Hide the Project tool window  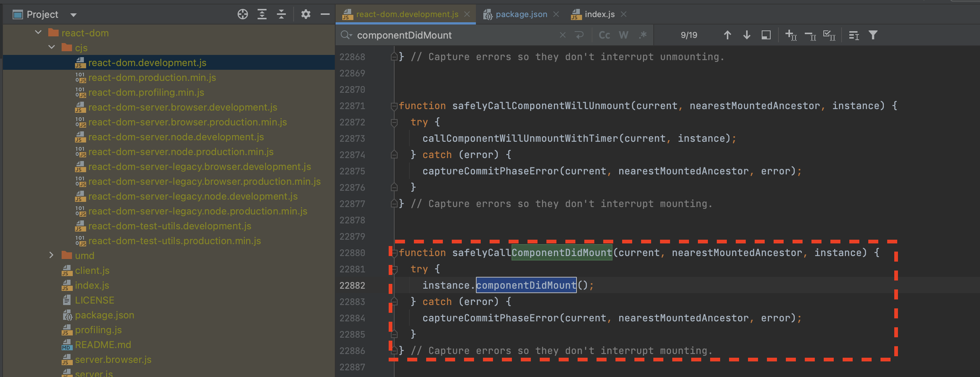tap(325, 14)
